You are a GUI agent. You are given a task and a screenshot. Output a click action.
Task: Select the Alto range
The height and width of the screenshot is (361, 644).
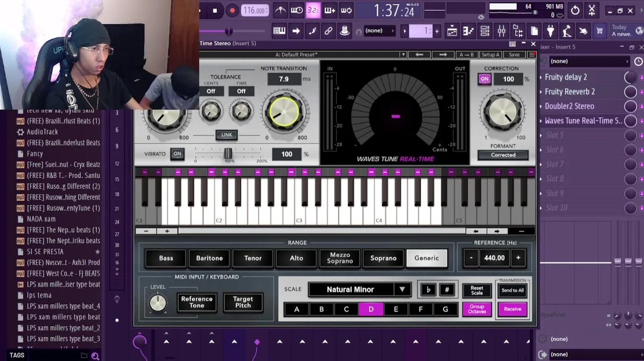coord(297,258)
